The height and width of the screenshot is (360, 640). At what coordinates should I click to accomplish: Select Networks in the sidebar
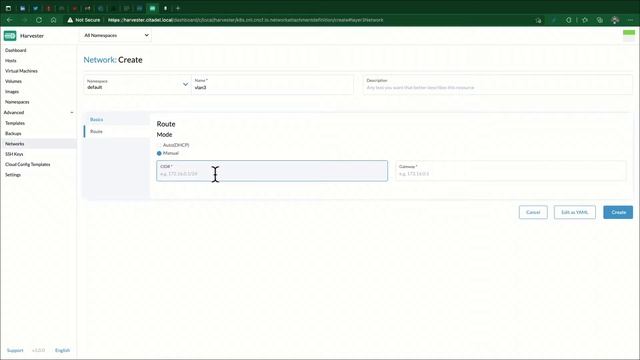pos(15,144)
